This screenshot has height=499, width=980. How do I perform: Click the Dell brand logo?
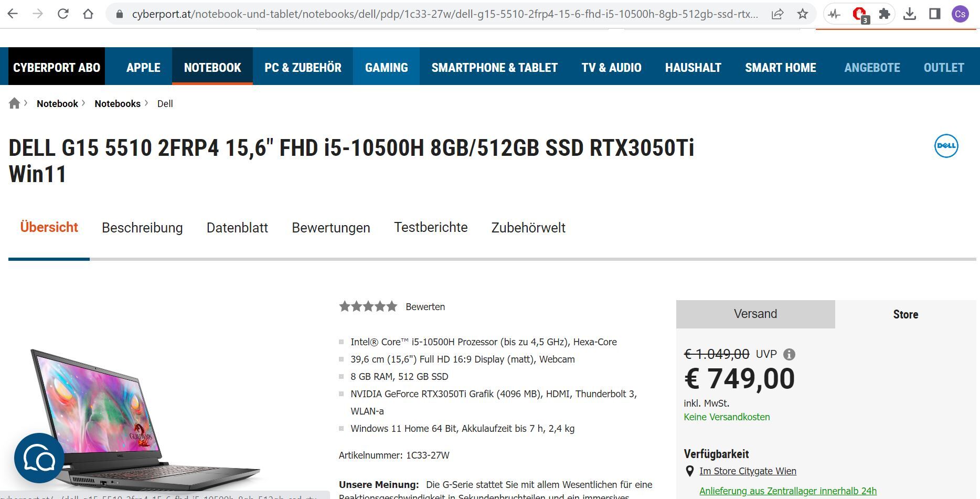946,146
